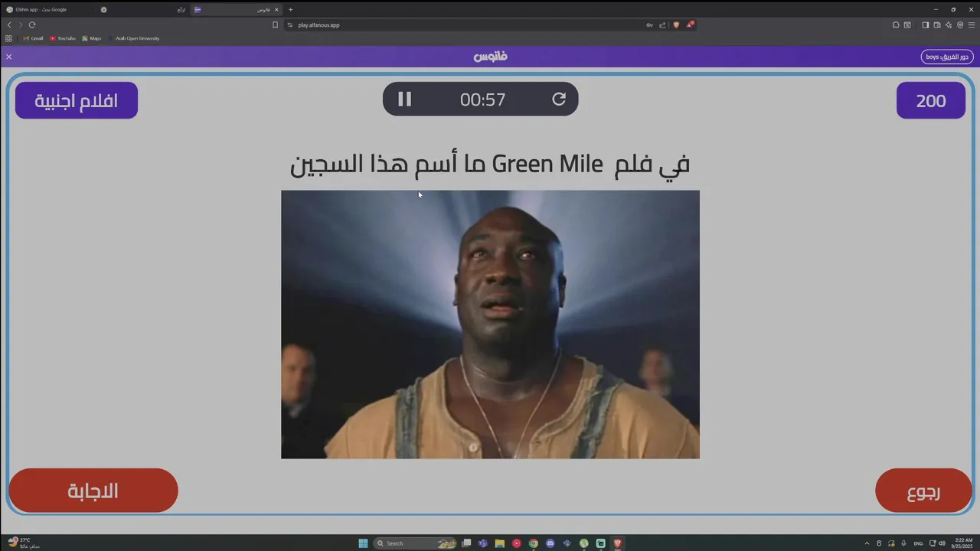Open the browser hamburger menu

[x=972, y=24]
